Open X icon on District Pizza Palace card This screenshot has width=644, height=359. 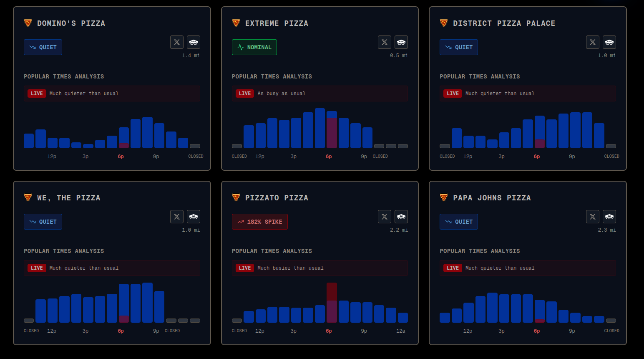coord(593,42)
